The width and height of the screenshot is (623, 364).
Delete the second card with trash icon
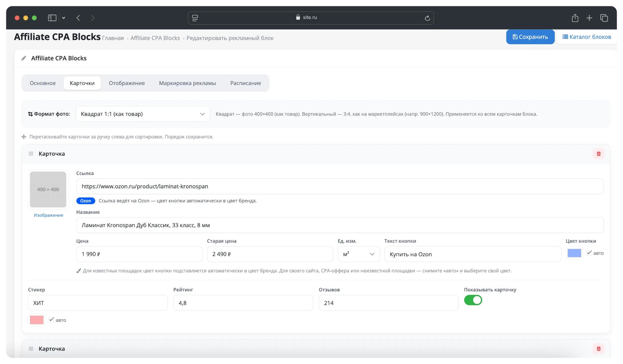point(599,349)
